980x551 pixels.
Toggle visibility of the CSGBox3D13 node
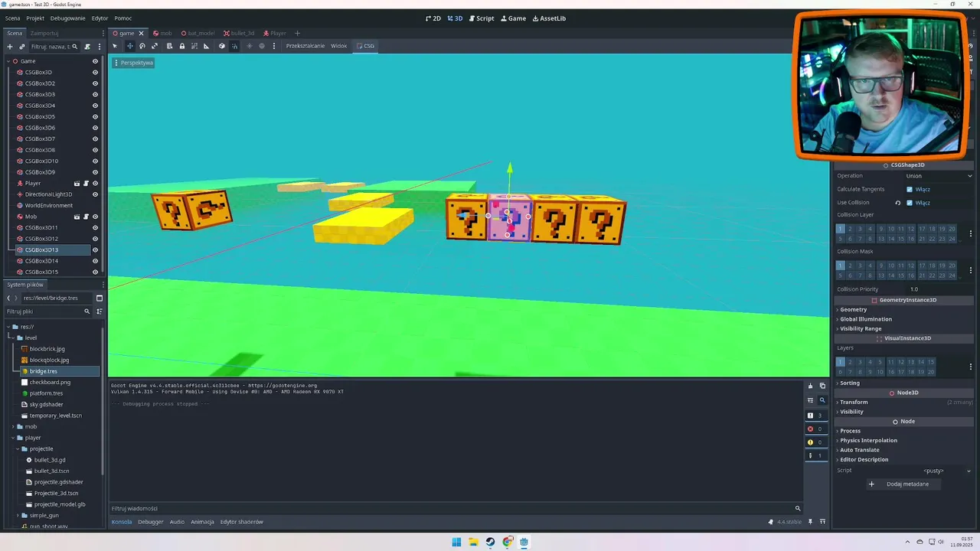(x=95, y=250)
